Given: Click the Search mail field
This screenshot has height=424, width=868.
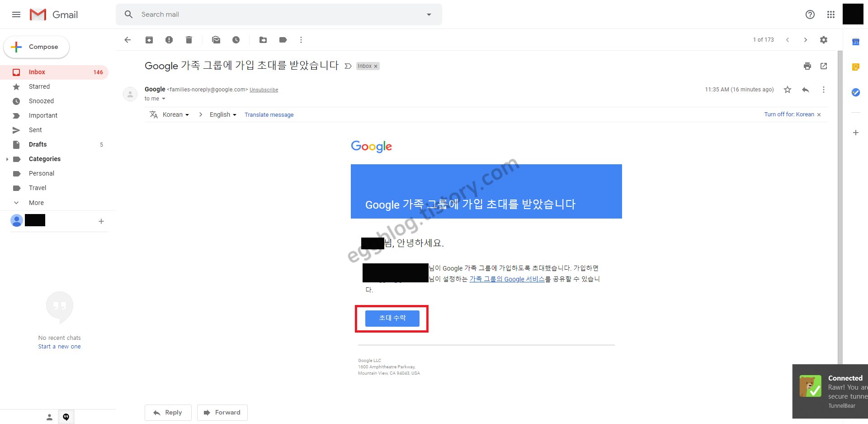Looking at the screenshot, I should point(279,14).
